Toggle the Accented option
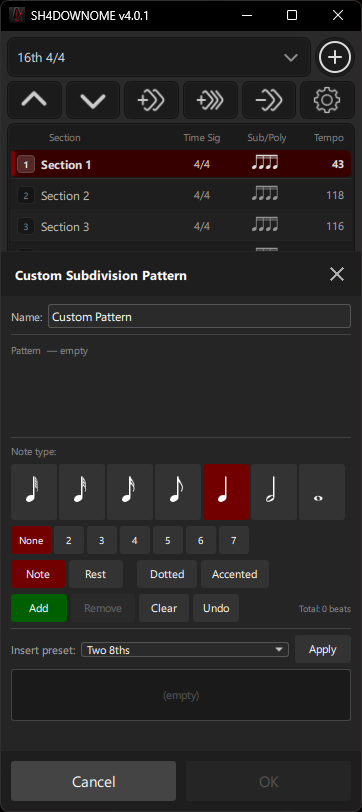The image size is (362, 812). (x=235, y=574)
